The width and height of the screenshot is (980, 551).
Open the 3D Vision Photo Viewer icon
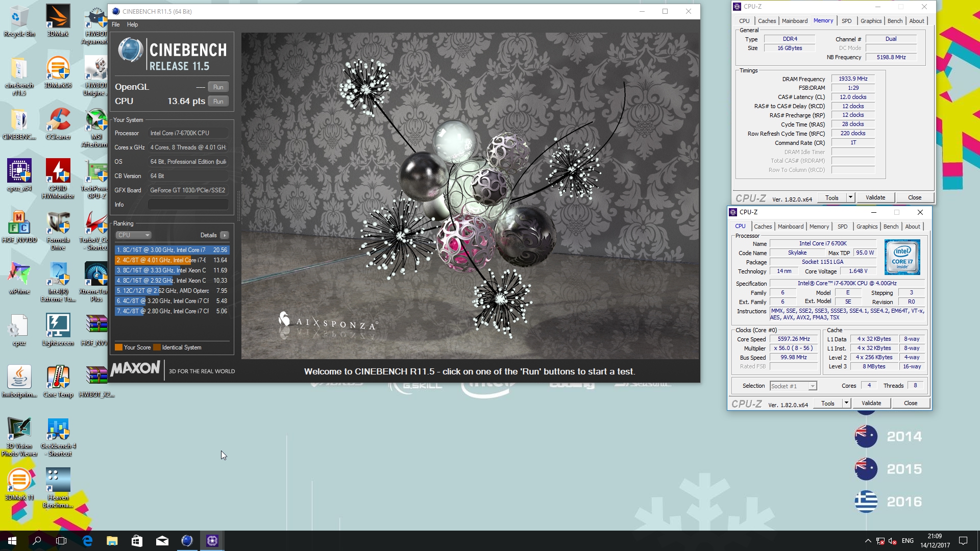19,437
